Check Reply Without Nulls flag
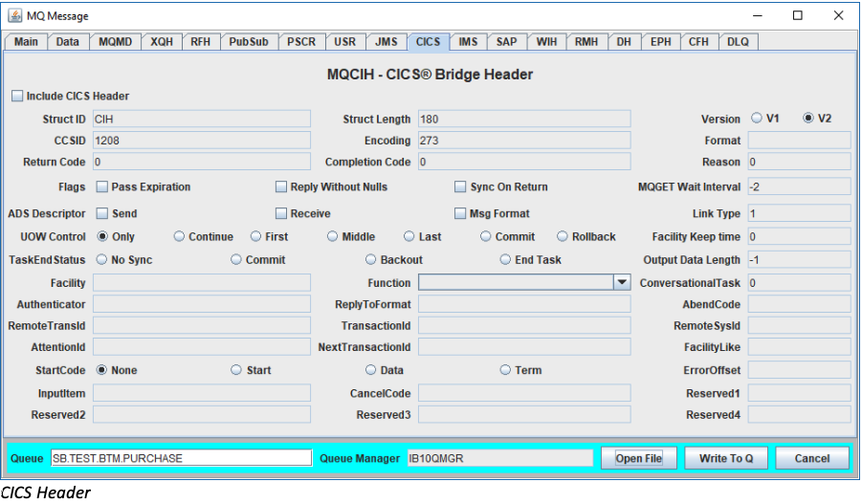The height and width of the screenshot is (504, 862). click(281, 186)
